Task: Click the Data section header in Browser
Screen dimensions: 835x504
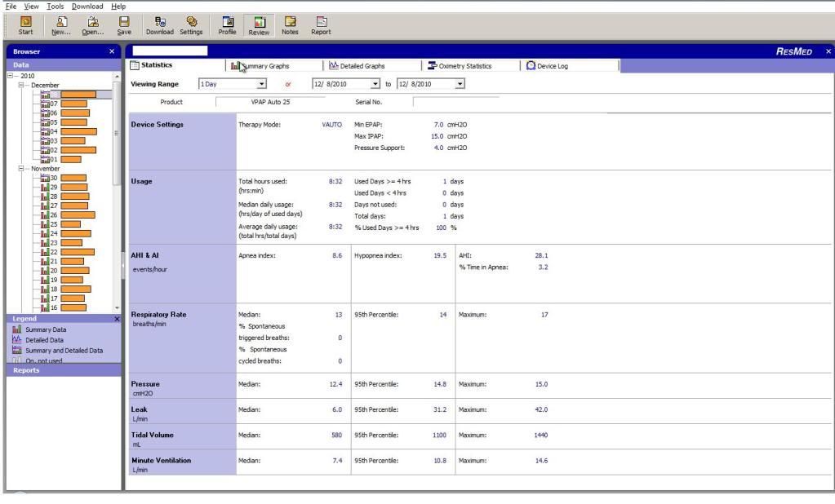Action: [x=64, y=65]
